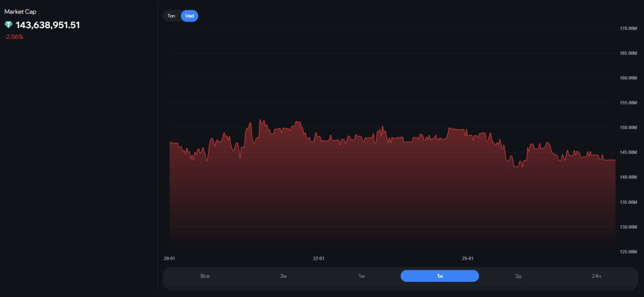Click the 150.00M y-axis label
The image size is (644, 297).
point(628,128)
